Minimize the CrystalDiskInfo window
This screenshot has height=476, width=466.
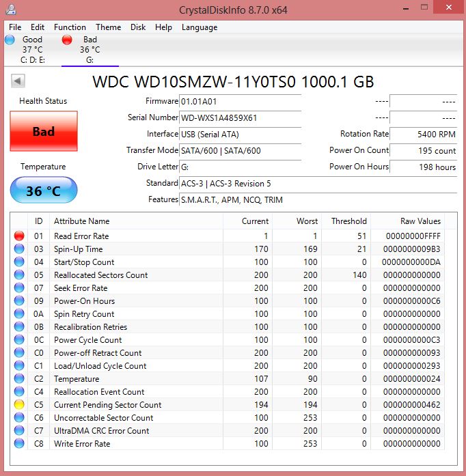[406, 8]
